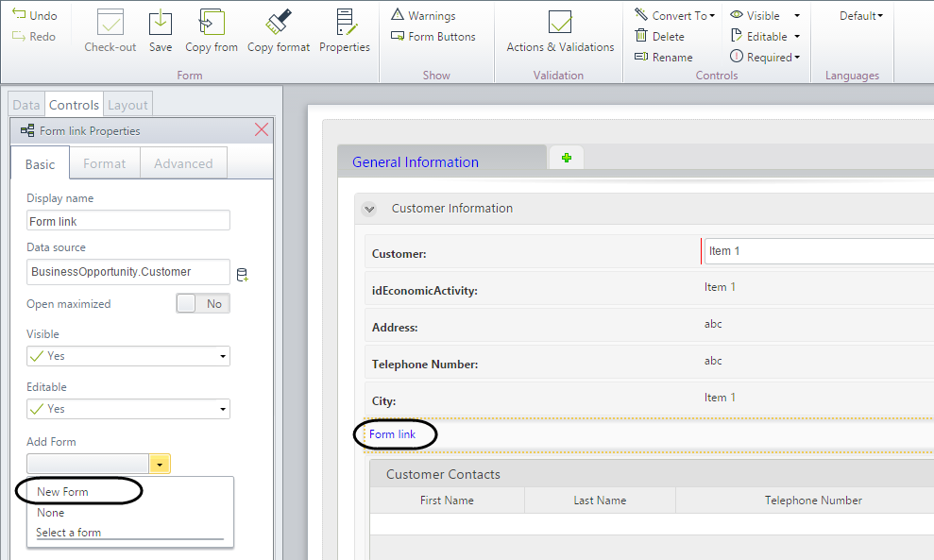Choose None from Add Form list
Image resolution: width=934 pixels, height=560 pixels.
51,513
